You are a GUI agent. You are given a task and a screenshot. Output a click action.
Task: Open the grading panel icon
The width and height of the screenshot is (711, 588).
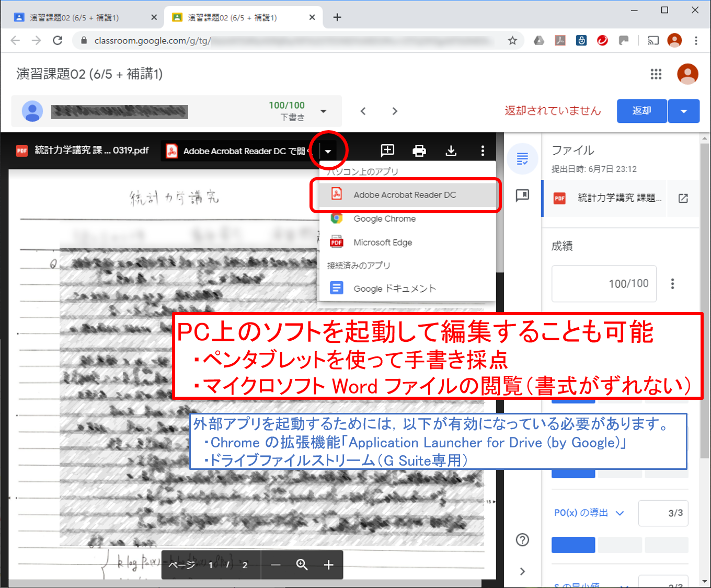(x=522, y=158)
